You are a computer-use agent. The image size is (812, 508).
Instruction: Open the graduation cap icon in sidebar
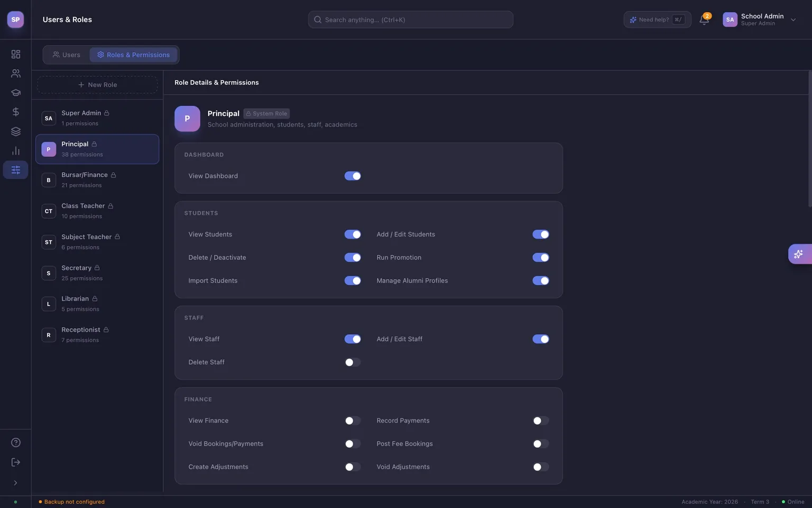16,93
